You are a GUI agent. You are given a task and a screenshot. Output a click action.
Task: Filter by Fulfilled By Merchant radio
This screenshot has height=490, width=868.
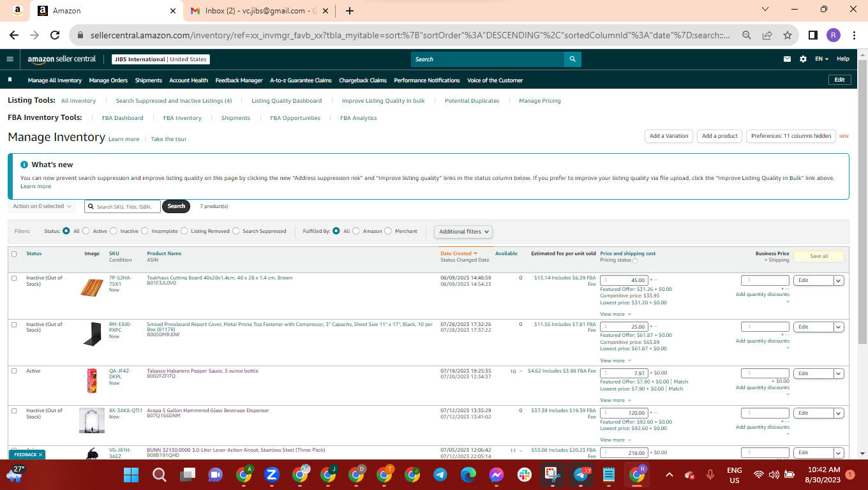click(387, 231)
